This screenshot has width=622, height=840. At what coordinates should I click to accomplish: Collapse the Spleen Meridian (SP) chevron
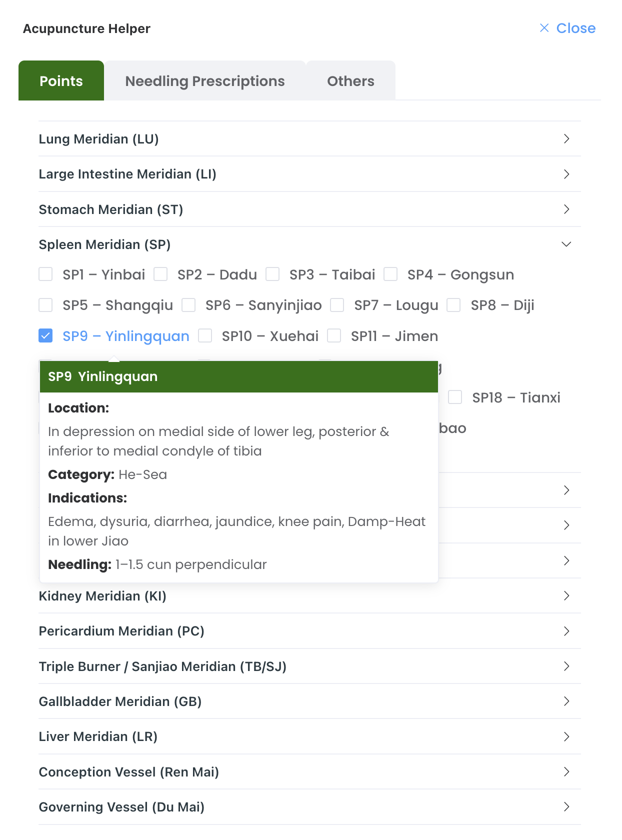[x=566, y=244]
